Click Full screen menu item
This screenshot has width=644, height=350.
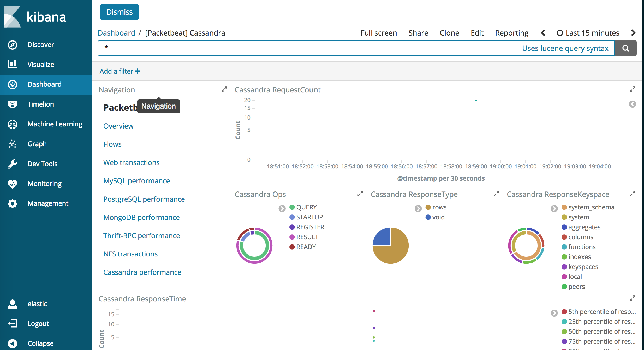click(x=379, y=33)
